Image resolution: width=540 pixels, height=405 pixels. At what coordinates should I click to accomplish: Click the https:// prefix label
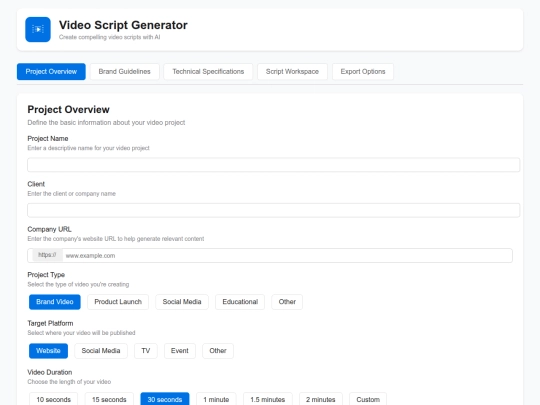click(47, 255)
